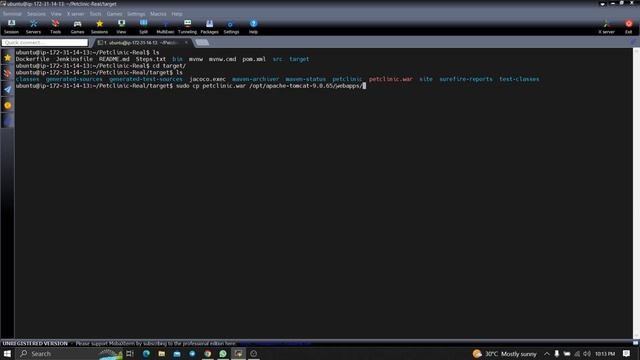Open the Tunneling toolbar button

(187, 27)
